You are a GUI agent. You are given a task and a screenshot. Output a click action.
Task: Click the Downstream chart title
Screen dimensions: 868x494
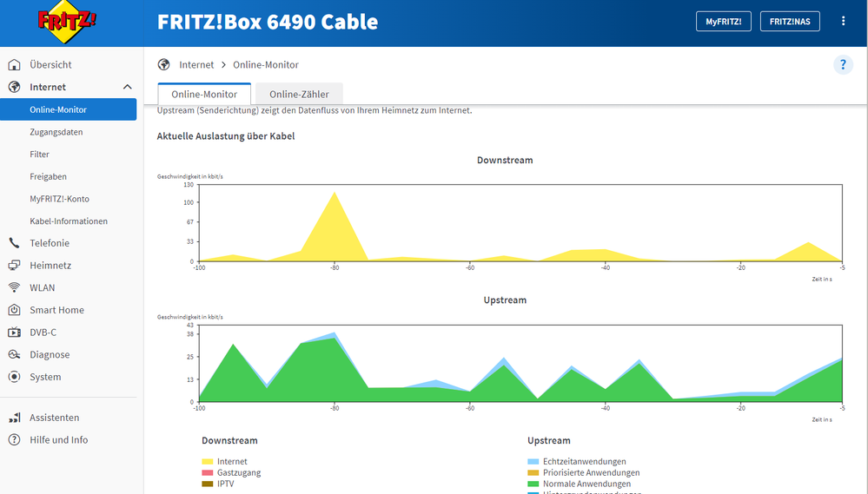(505, 160)
